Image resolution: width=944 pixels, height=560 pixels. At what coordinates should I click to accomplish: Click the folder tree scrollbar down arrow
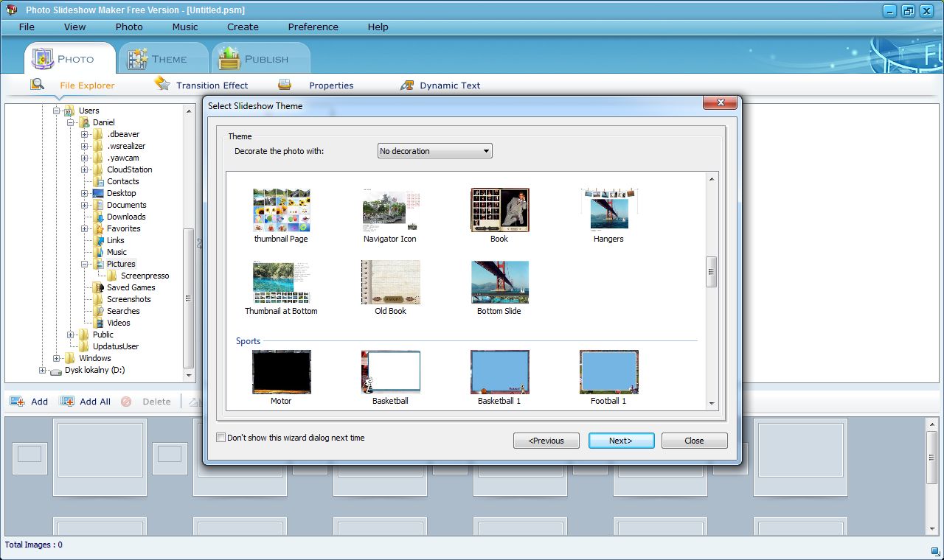coord(189,376)
